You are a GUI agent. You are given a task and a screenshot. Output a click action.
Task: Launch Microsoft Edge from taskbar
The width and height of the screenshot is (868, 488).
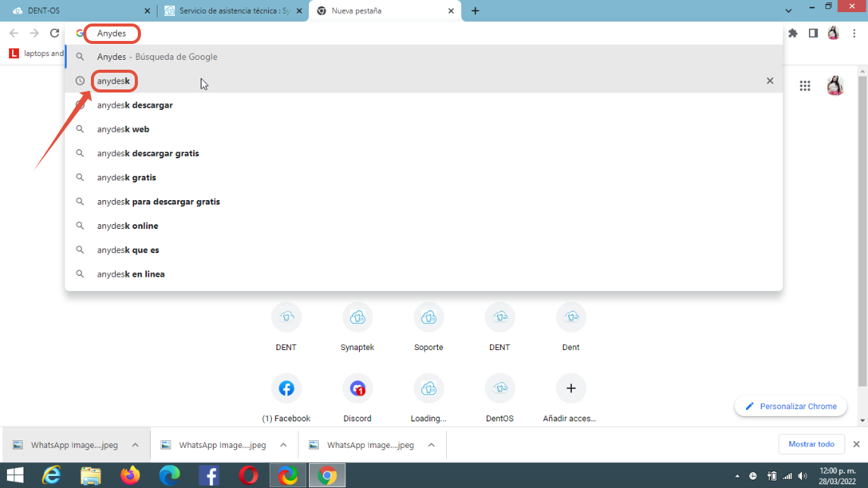[170, 475]
